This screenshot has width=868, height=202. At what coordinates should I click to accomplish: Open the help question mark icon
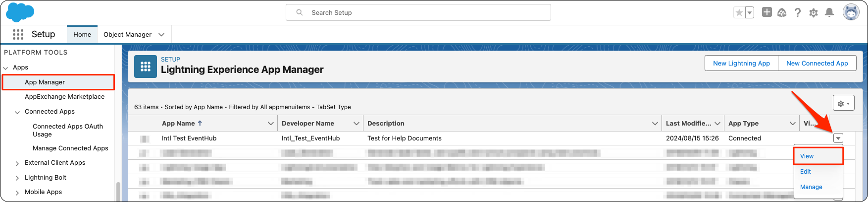tap(798, 12)
